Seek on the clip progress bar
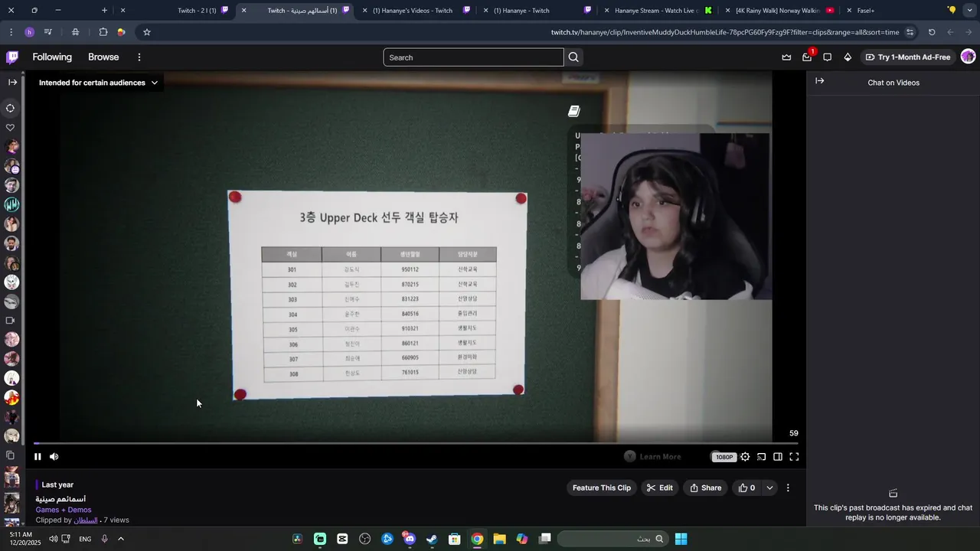Screen dimensions: 980x551 click(415, 443)
